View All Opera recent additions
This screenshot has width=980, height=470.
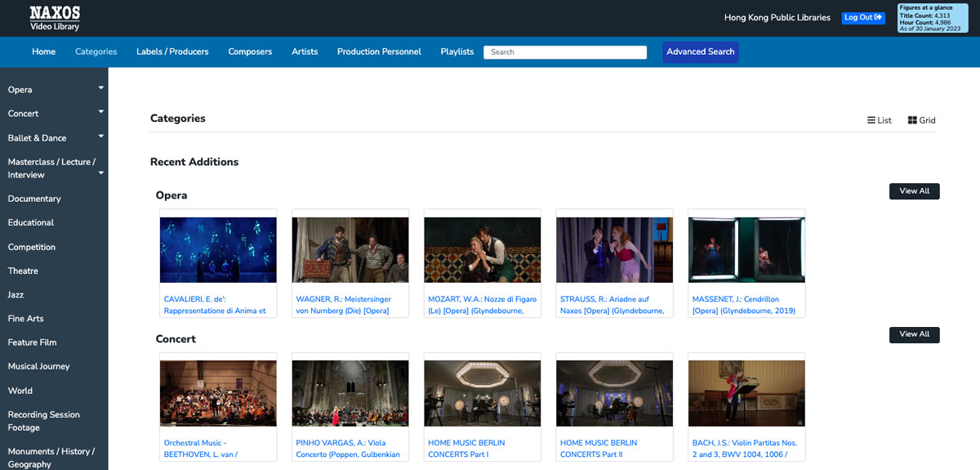click(x=914, y=191)
